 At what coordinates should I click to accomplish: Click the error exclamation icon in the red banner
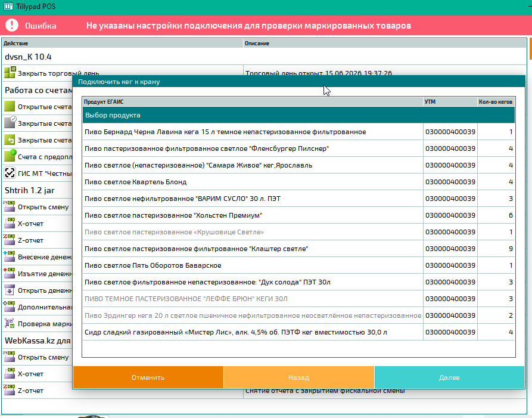12,25
